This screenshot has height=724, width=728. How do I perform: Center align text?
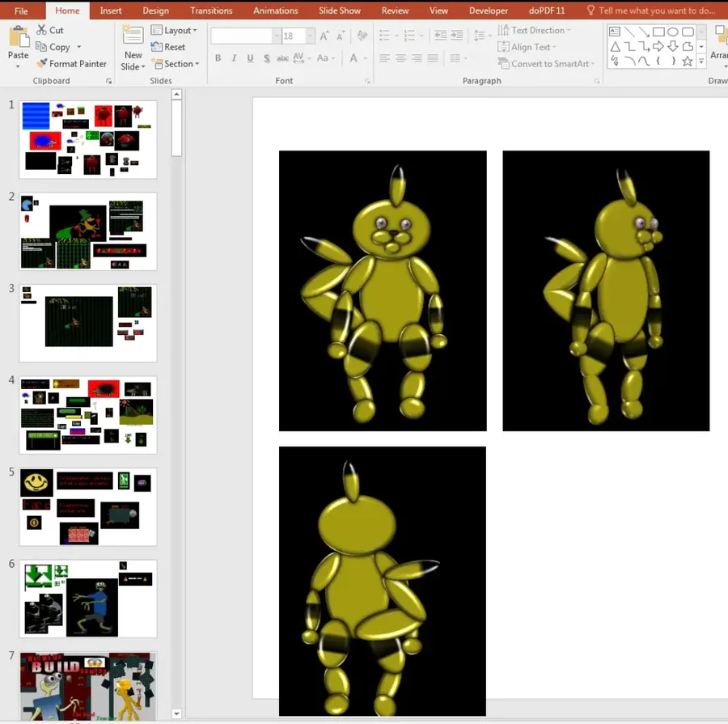click(400, 58)
